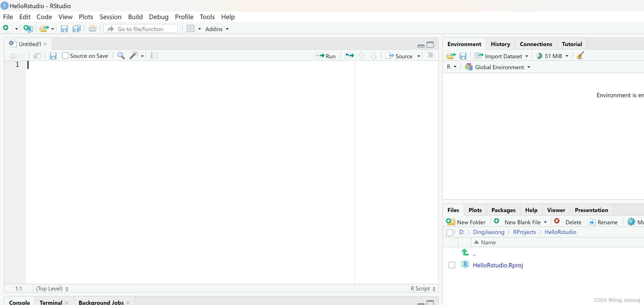Image resolution: width=644 pixels, height=305 pixels.
Task: Click the Go to file/function field
Action: click(141, 29)
